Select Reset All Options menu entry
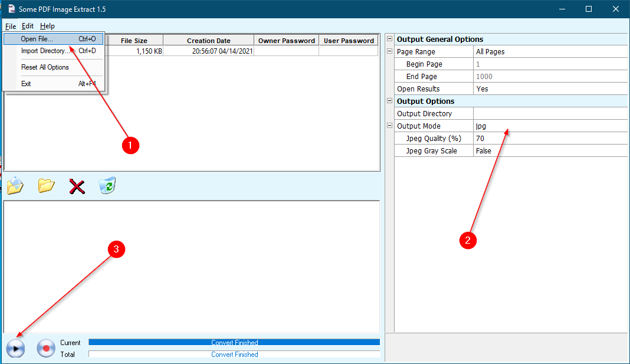 click(54, 67)
